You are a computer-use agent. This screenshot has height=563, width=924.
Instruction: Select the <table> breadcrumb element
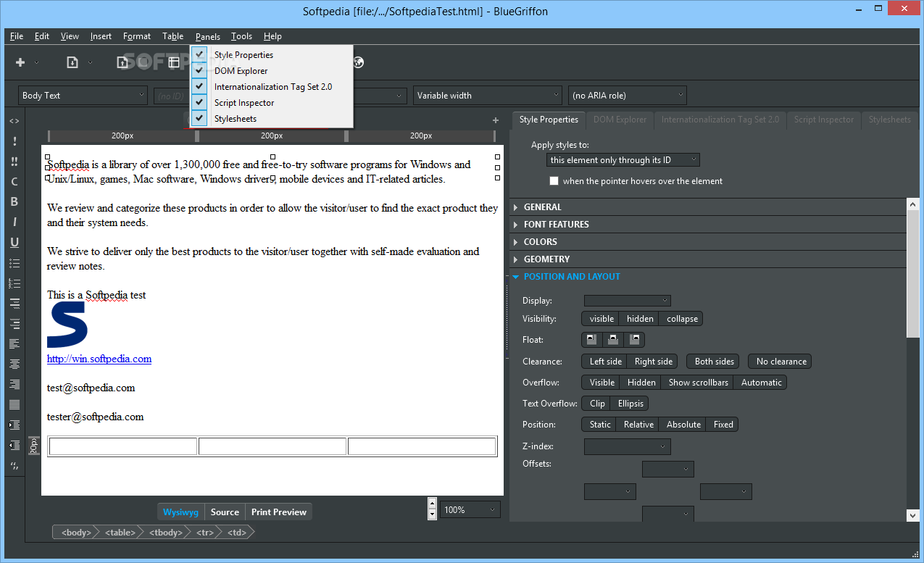120,533
